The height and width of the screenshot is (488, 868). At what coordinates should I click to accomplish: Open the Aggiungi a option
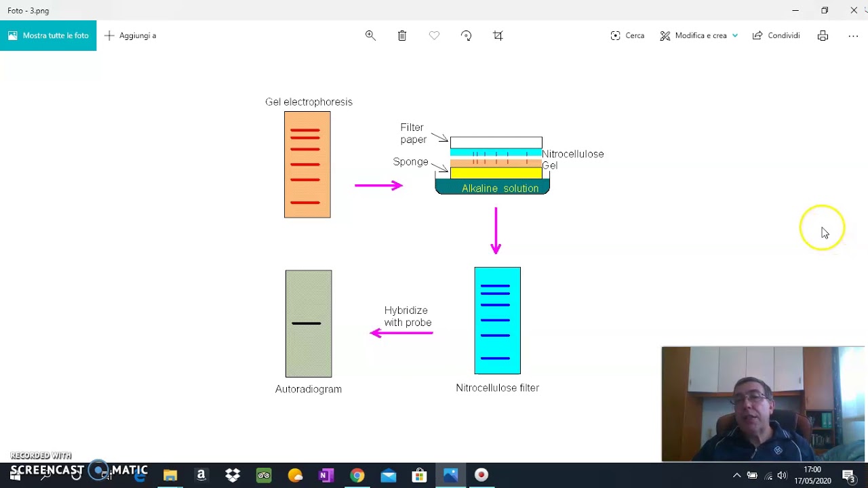130,35
